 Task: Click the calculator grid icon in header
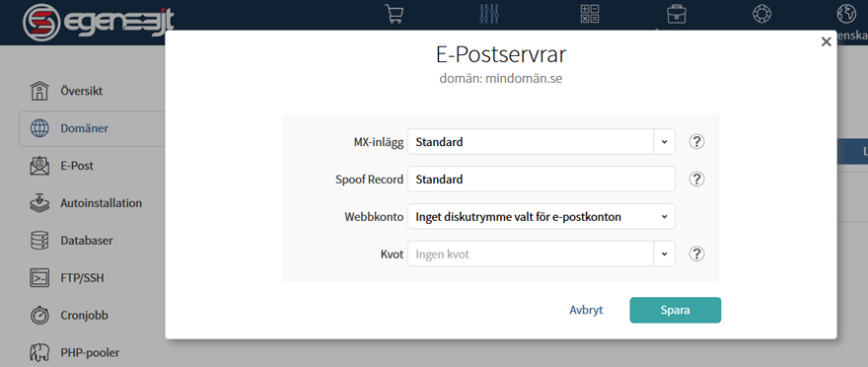click(590, 14)
